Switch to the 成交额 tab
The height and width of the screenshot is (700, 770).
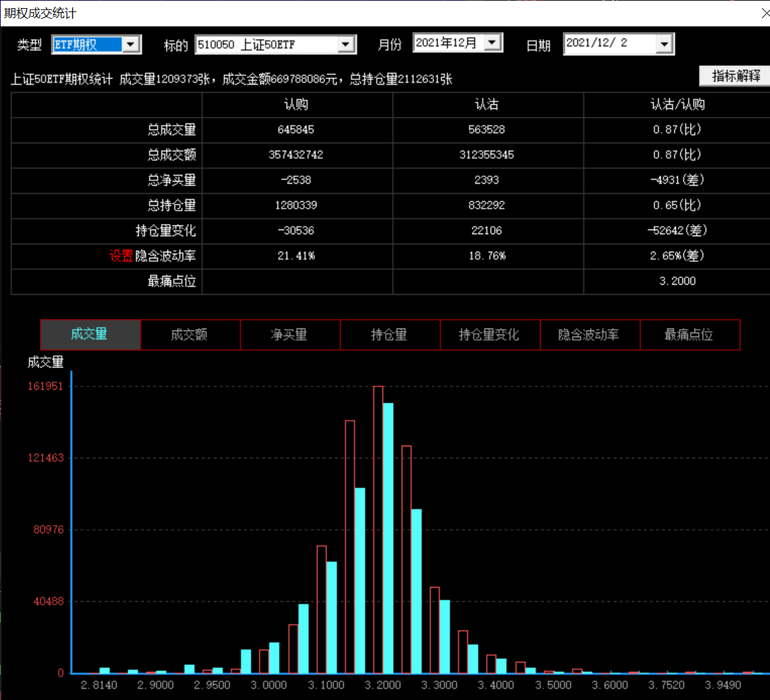(190, 335)
